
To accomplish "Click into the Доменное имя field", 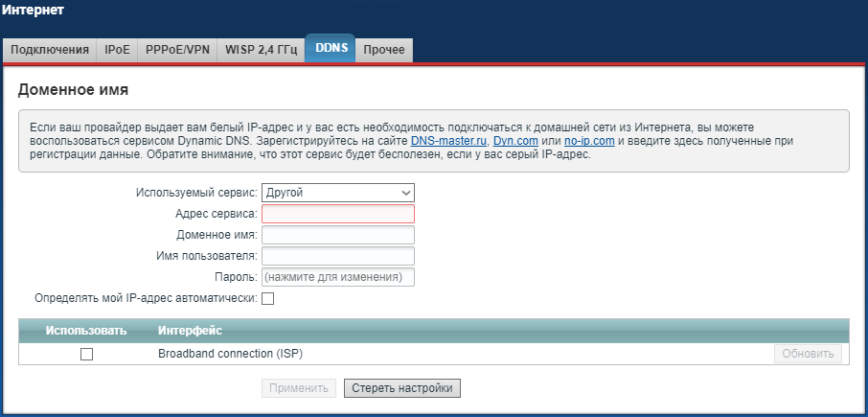I will point(337,235).
